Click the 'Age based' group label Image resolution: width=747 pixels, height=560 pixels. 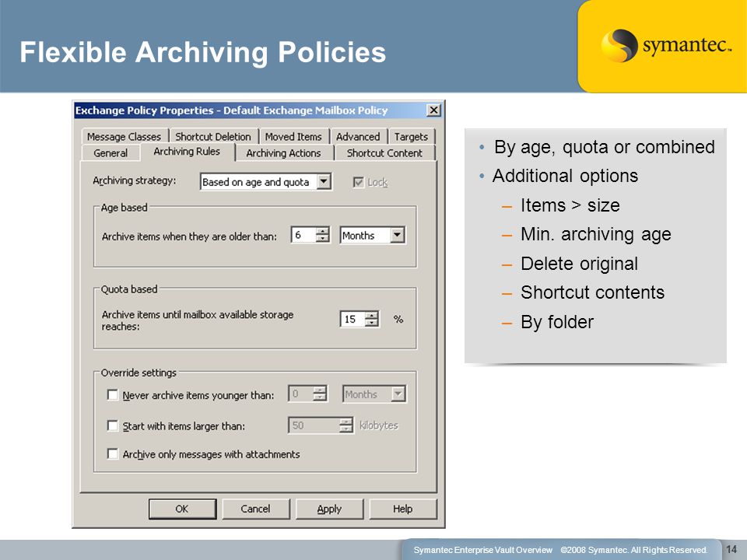[124, 208]
